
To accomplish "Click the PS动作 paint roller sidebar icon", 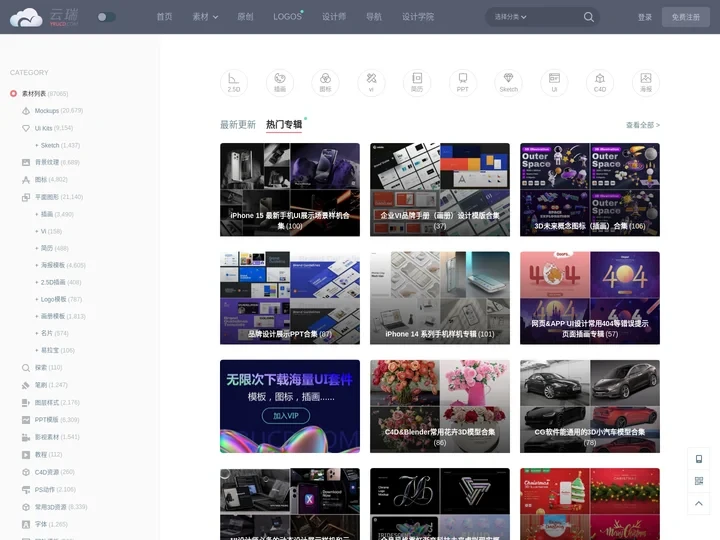I will [x=26, y=489].
